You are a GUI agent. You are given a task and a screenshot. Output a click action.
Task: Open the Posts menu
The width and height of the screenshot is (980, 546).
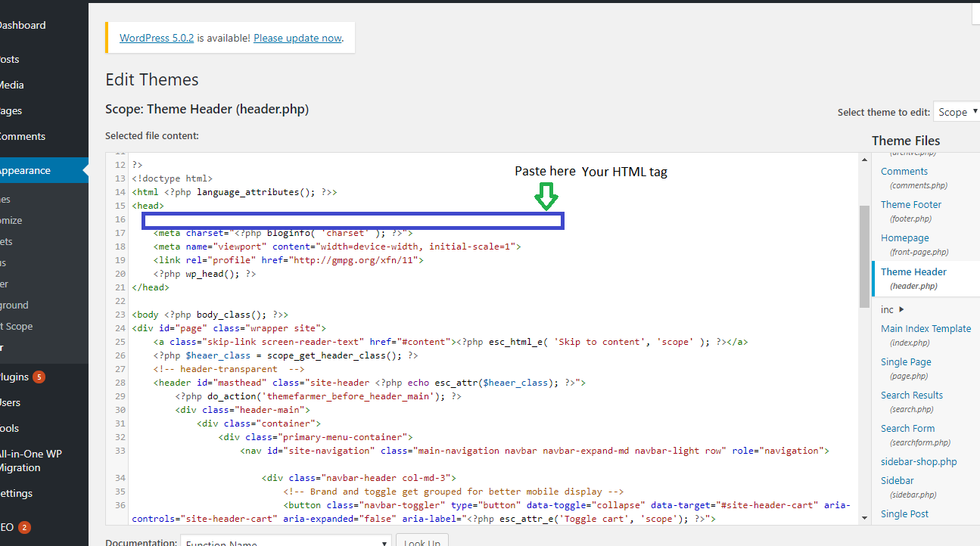44,59
